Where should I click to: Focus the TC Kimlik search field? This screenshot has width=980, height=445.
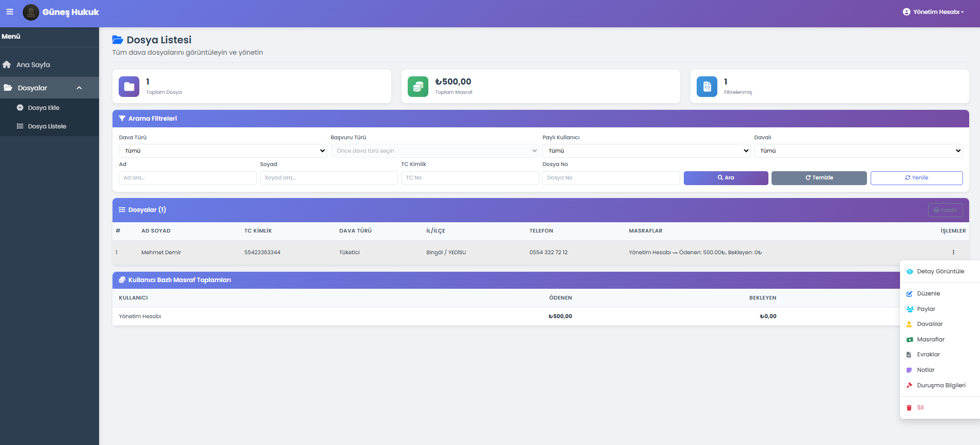tap(470, 178)
